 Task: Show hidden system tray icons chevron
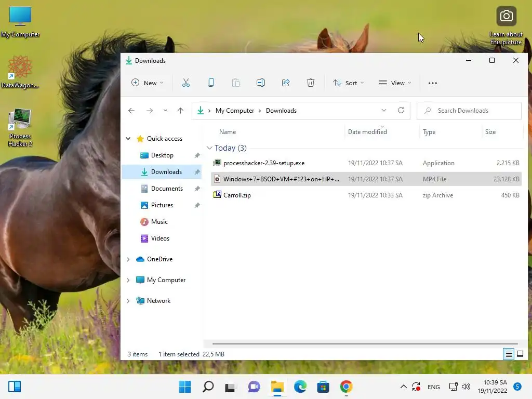[x=403, y=387]
